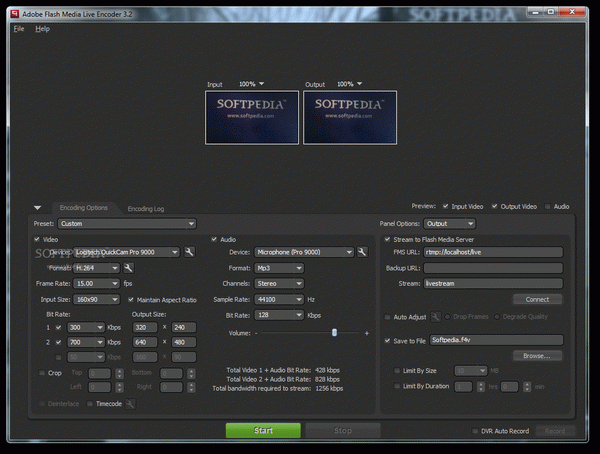Image resolution: width=600 pixels, height=454 pixels.
Task: Enable the Crop checkbox
Action: [x=42, y=372]
